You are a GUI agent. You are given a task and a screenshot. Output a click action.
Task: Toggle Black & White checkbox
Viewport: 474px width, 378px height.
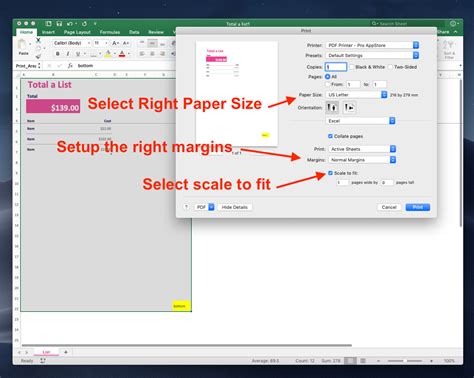point(352,67)
